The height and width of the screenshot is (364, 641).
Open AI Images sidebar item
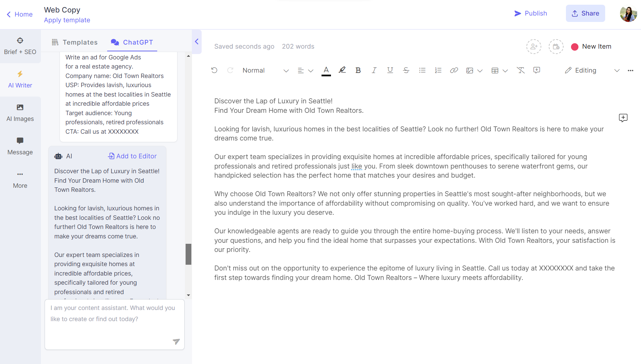(20, 113)
